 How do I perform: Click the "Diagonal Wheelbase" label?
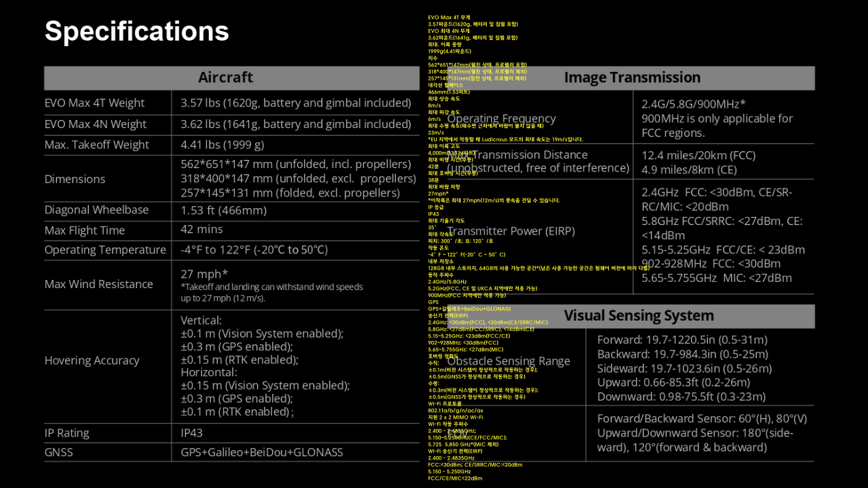pyautogui.click(x=96, y=209)
